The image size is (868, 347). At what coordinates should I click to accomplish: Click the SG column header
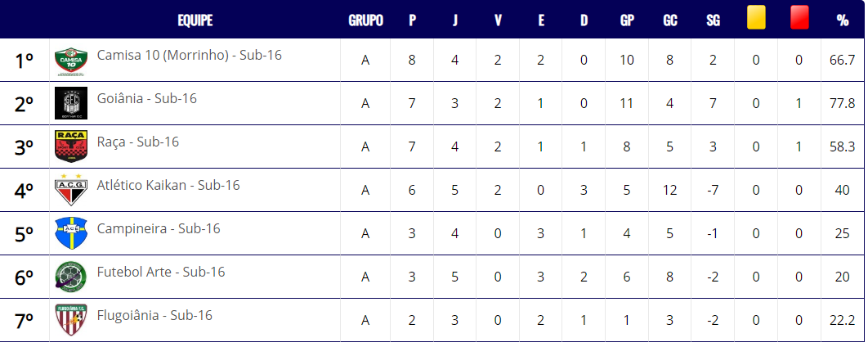coord(713,20)
